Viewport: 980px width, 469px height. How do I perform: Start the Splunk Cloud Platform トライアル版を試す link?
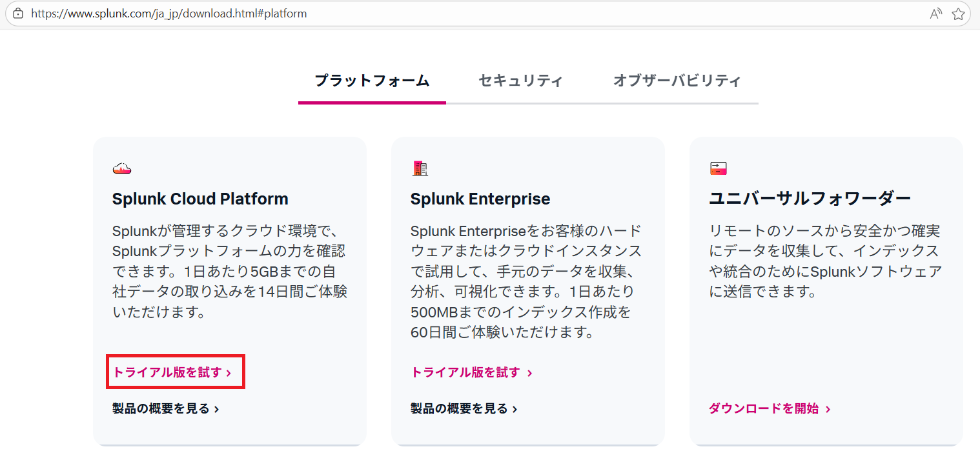pos(172,372)
